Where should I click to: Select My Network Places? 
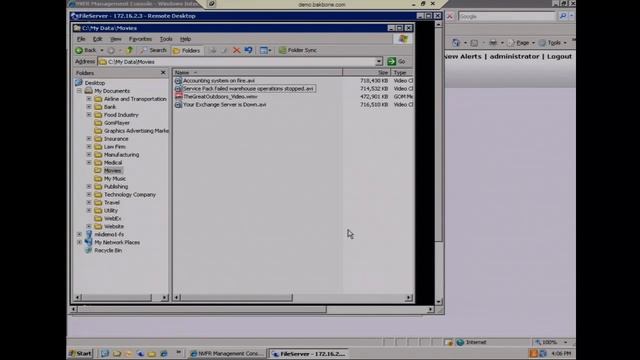pos(117,242)
